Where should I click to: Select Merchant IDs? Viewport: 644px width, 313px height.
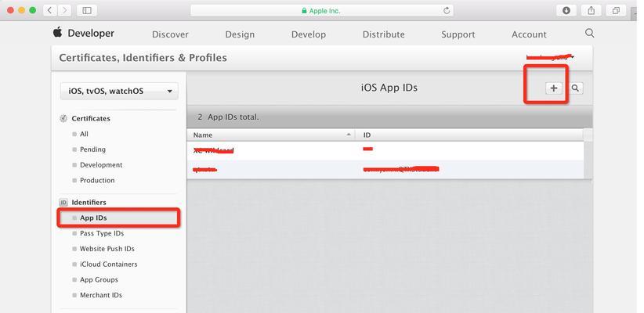(x=101, y=295)
